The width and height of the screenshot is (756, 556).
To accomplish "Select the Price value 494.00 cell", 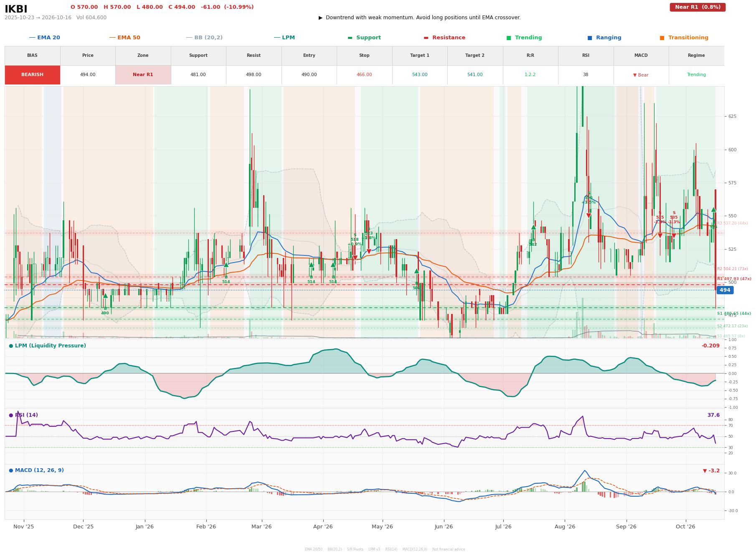I will tap(88, 75).
